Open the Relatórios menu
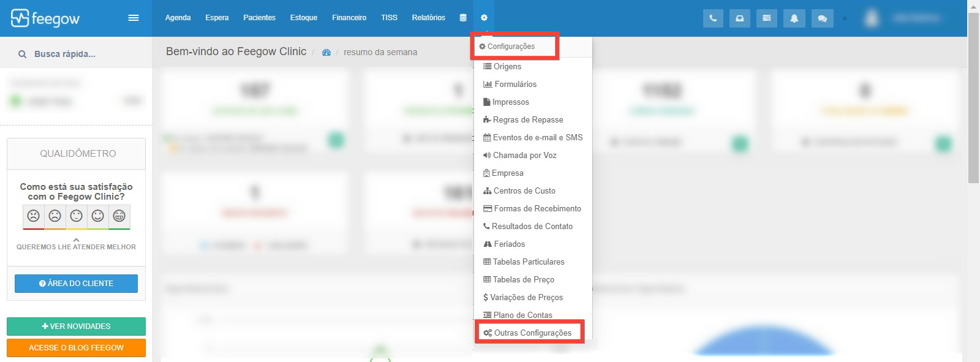980x362 pixels. [x=428, y=18]
